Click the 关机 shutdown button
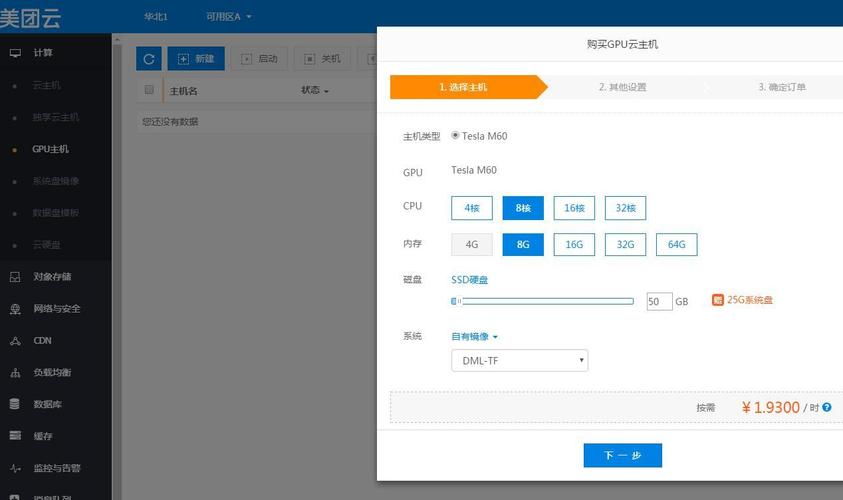The height and width of the screenshot is (500, 843). [322, 59]
